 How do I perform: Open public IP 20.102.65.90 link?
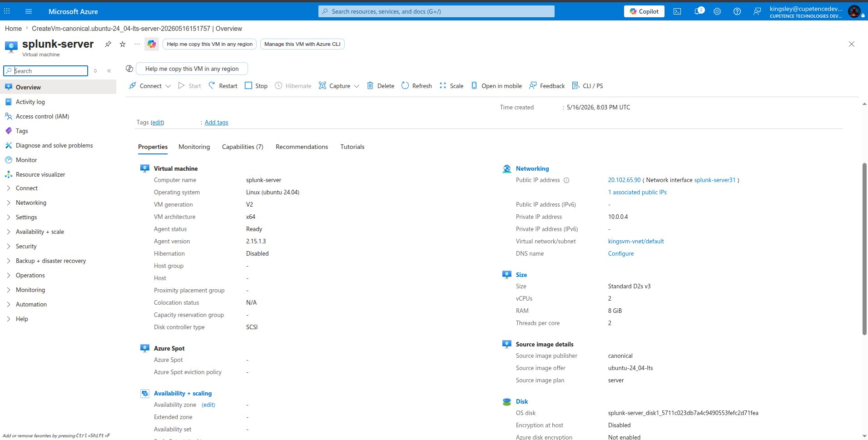[x=624, y=180]
